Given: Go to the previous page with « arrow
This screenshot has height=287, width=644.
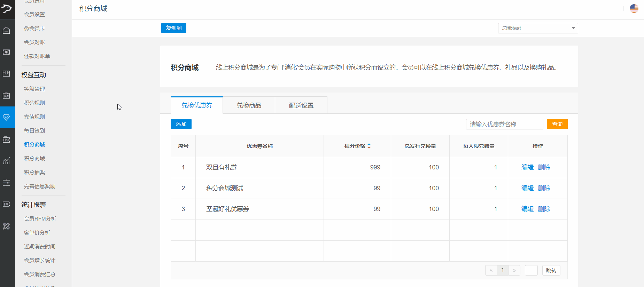Looking at the screenshot, I should (x=491, y=270).
